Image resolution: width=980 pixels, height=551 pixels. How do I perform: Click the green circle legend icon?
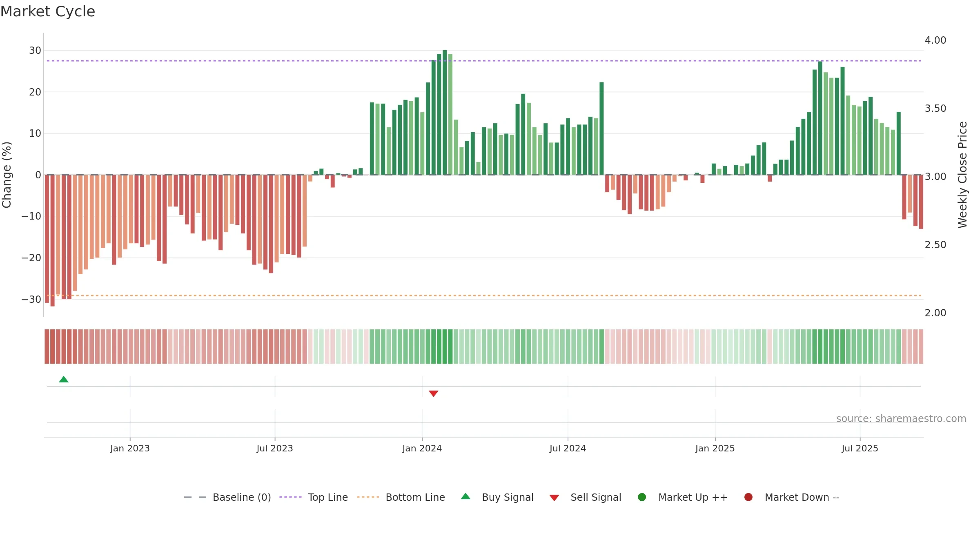tap(642, 497)
